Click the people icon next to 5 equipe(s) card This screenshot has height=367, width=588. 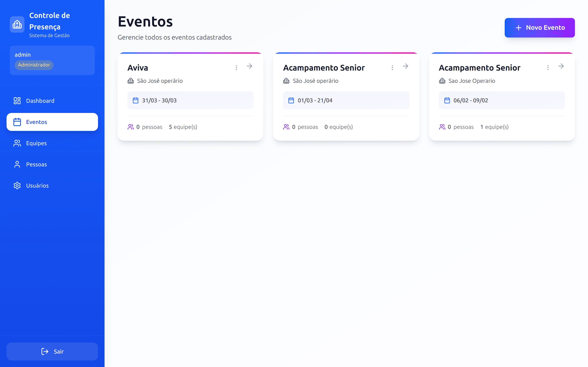pos(130,127)
